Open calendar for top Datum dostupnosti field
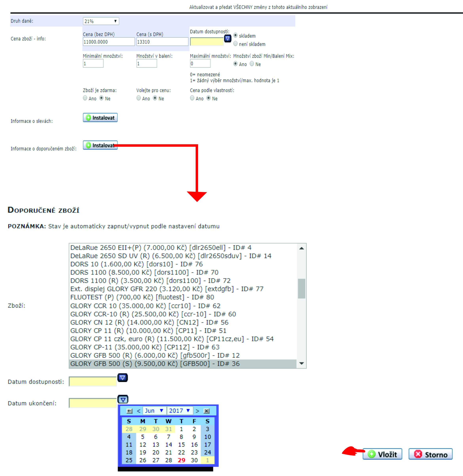This screenshot has height=476, width=463. [227, 38]
